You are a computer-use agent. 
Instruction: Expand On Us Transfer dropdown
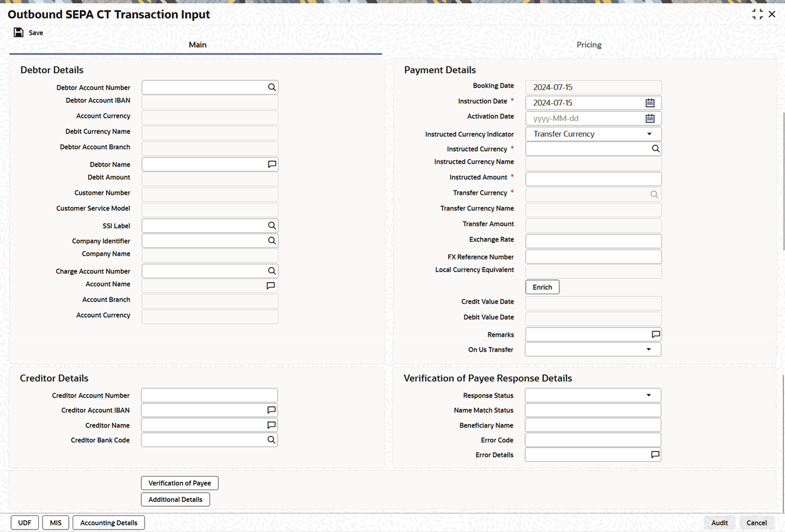649,350
